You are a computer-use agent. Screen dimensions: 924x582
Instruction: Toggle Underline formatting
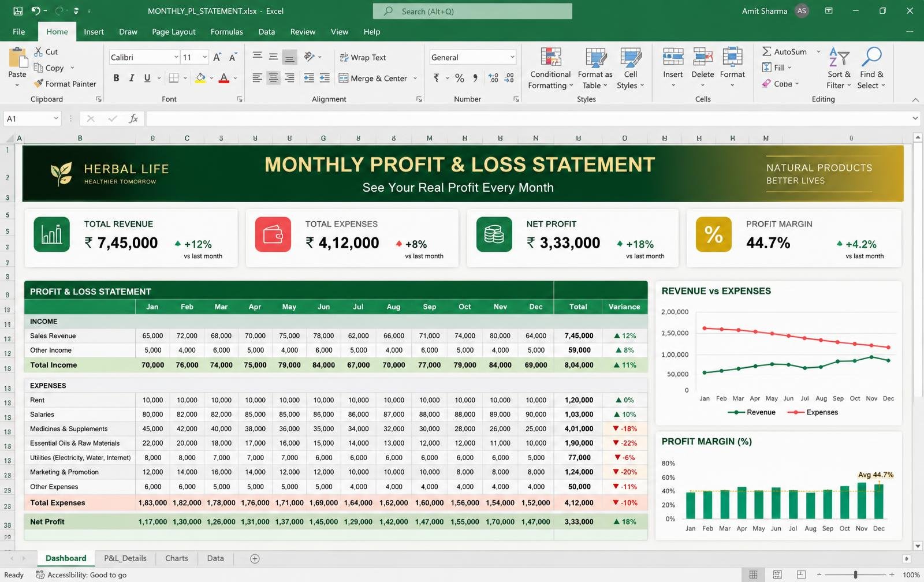coord(147,78)
